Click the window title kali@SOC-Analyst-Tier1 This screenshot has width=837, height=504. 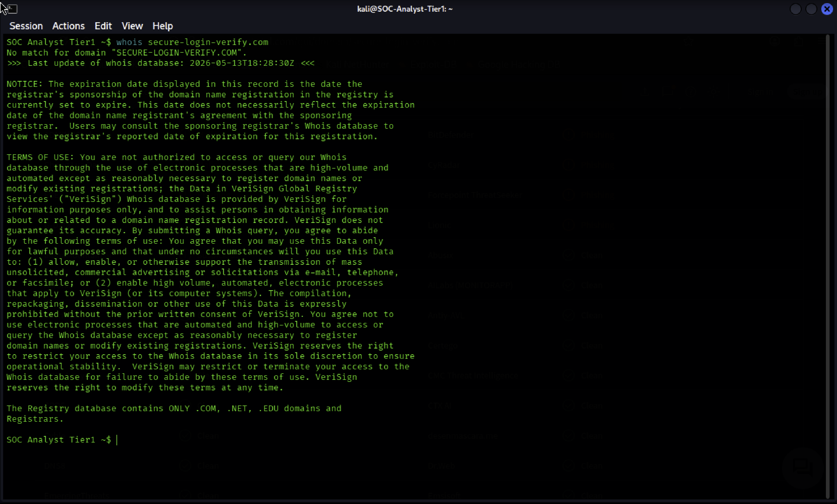tap(405, 9)
